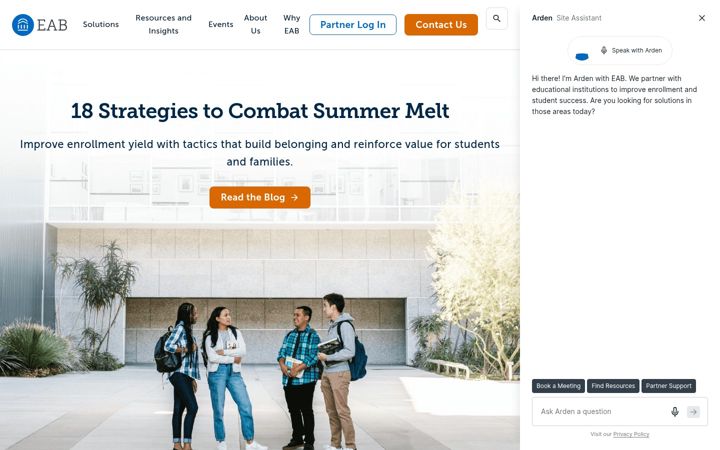
Task: Select the Find Resources chip
Action: [613, 386]
